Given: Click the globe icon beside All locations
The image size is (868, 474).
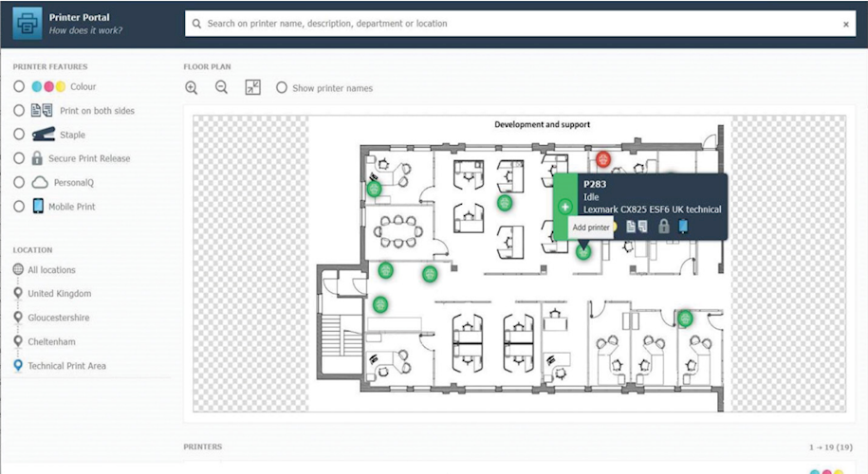Looking at the screenshot, I should pos(18,269).
